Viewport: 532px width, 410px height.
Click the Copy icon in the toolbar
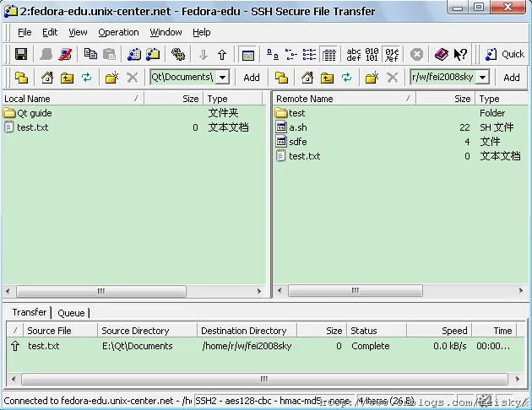tap(90, 54)
